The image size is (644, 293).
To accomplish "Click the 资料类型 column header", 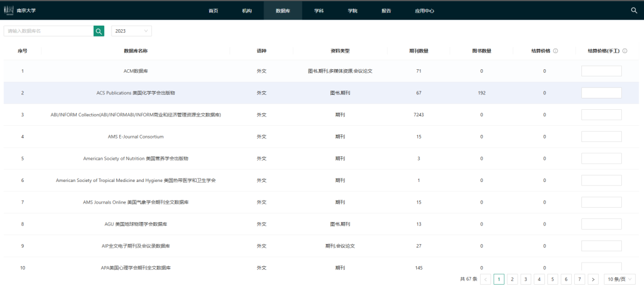I will tap(340, 51).
